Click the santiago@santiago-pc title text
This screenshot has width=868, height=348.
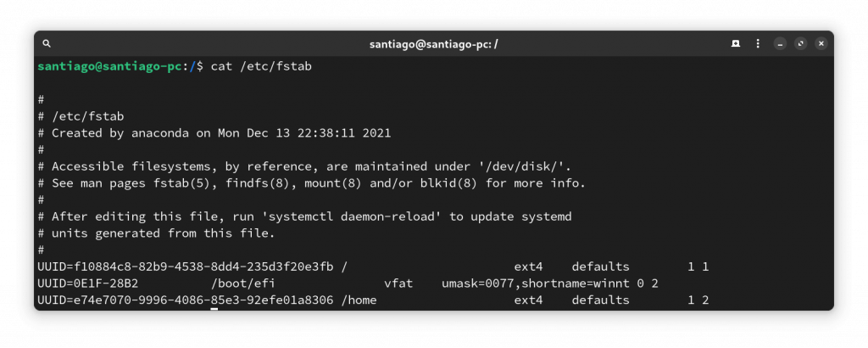coord(434,44)
